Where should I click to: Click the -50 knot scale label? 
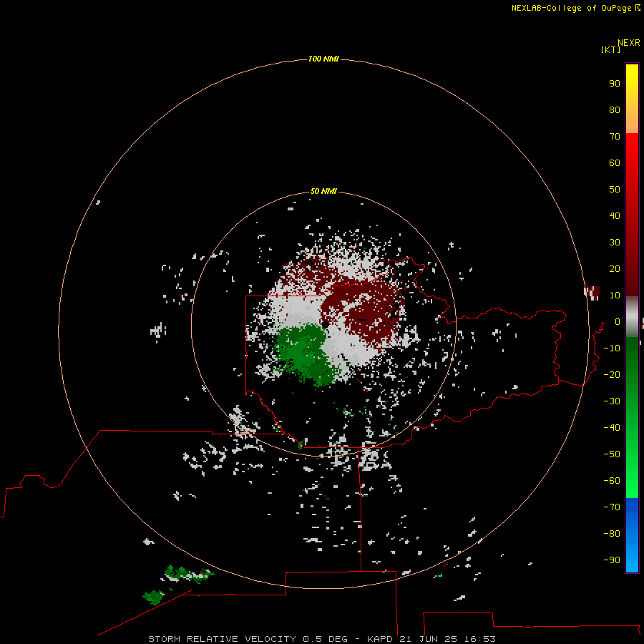pos(612,454)
